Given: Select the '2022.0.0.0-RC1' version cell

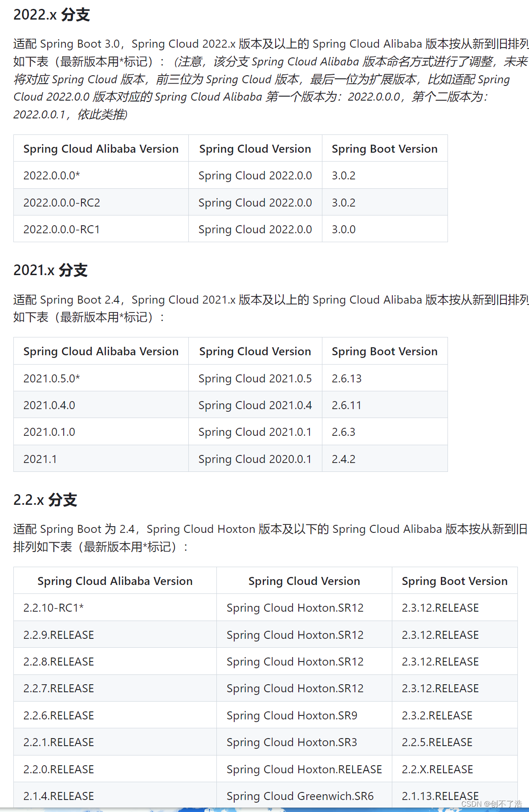Looking at the screenshot, I should [101, 229].
